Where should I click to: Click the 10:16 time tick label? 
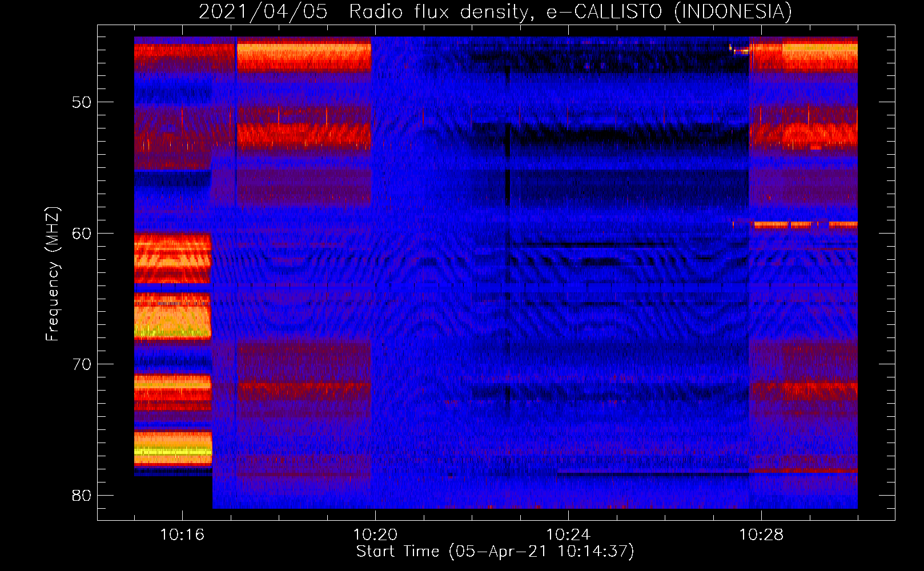[182, 535]
